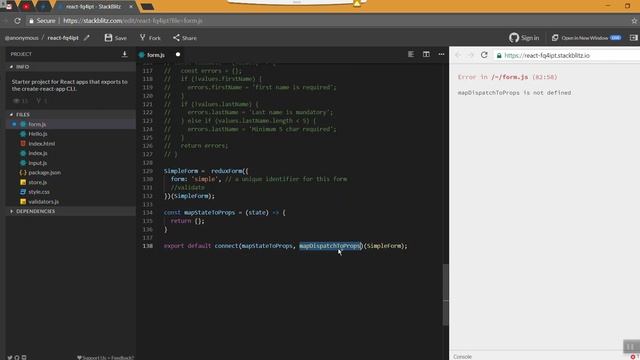Open index.js in the file tree
This screenshot has width=640, height=360.
[x=38, y=153]
